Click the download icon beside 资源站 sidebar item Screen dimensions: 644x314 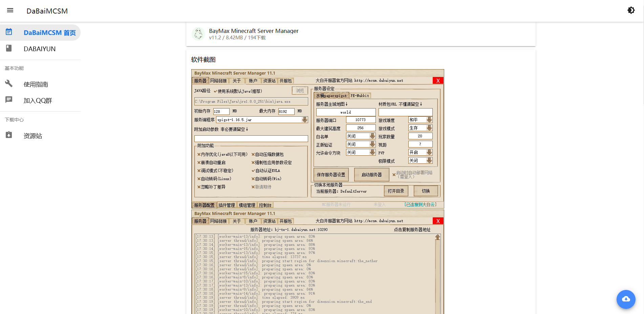tap(9, 135)
